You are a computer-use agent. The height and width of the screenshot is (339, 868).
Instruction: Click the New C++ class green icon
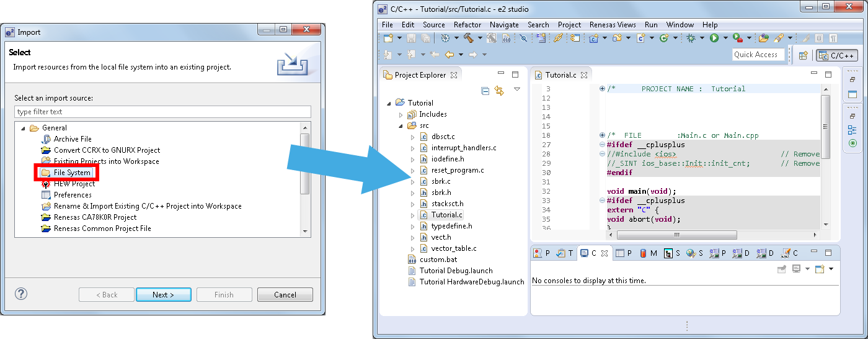663,38
